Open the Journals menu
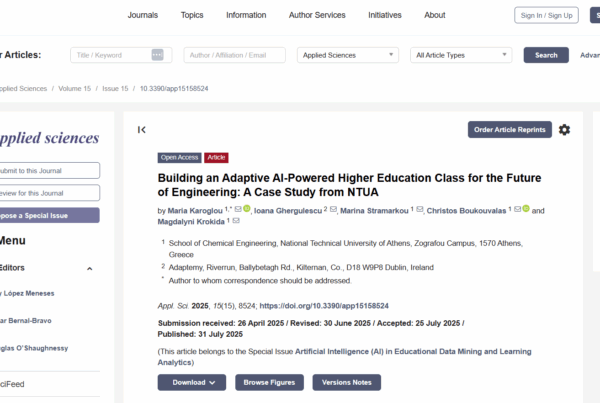Screen dimensions: 600x403 pos(143,15)
